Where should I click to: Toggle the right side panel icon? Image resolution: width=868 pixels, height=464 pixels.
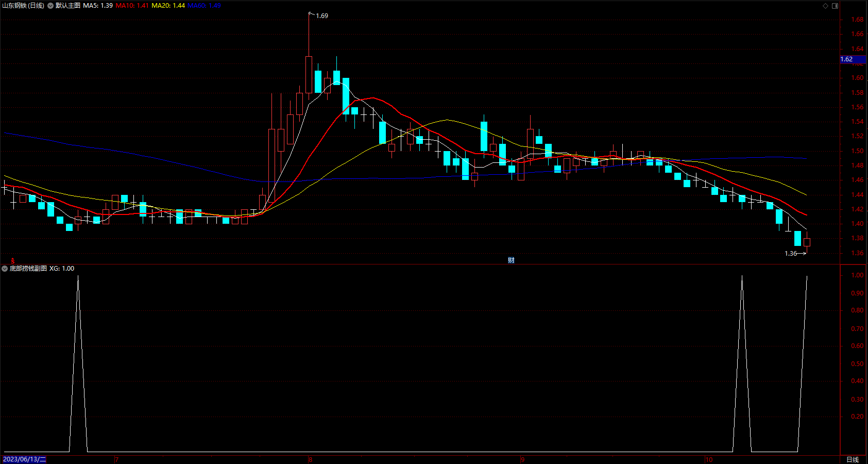pos(835,6)
